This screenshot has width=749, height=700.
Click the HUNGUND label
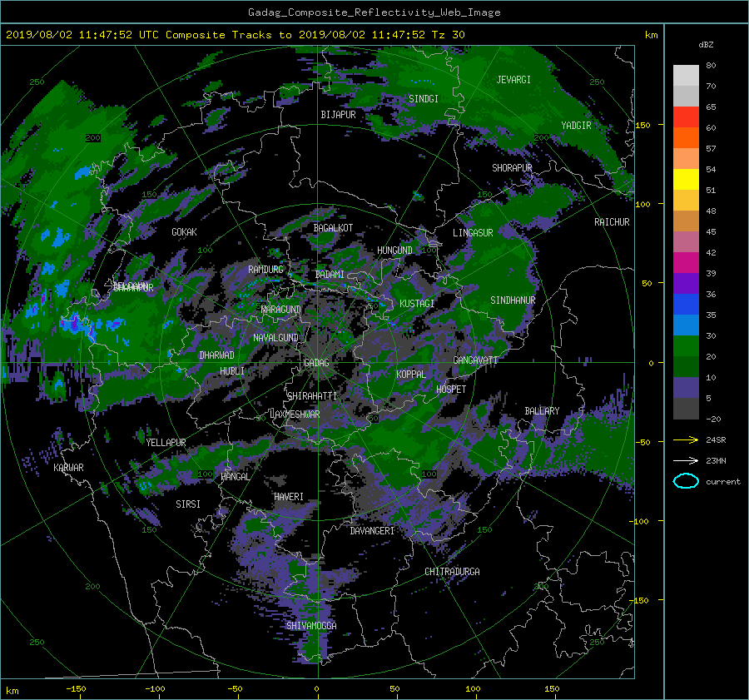coord(394,251)
